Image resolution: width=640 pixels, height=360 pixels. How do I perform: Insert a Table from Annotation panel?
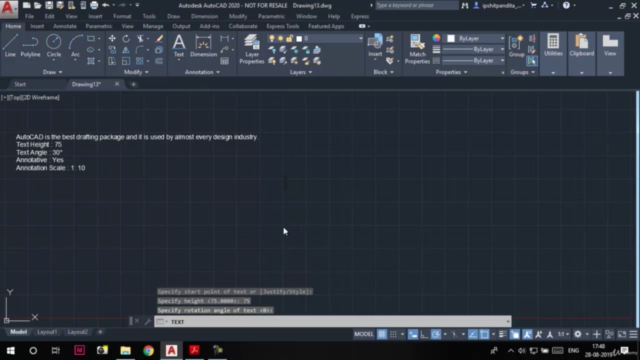point(224,61)
